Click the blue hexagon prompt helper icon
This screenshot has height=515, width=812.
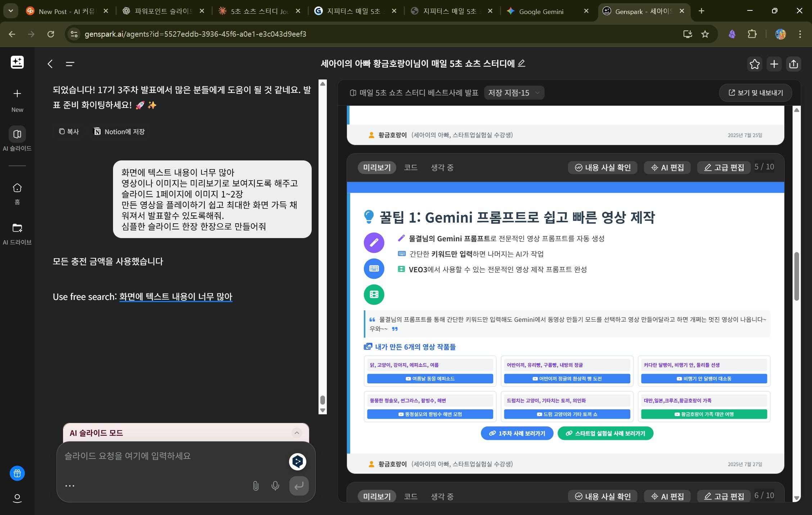[298, 461]
